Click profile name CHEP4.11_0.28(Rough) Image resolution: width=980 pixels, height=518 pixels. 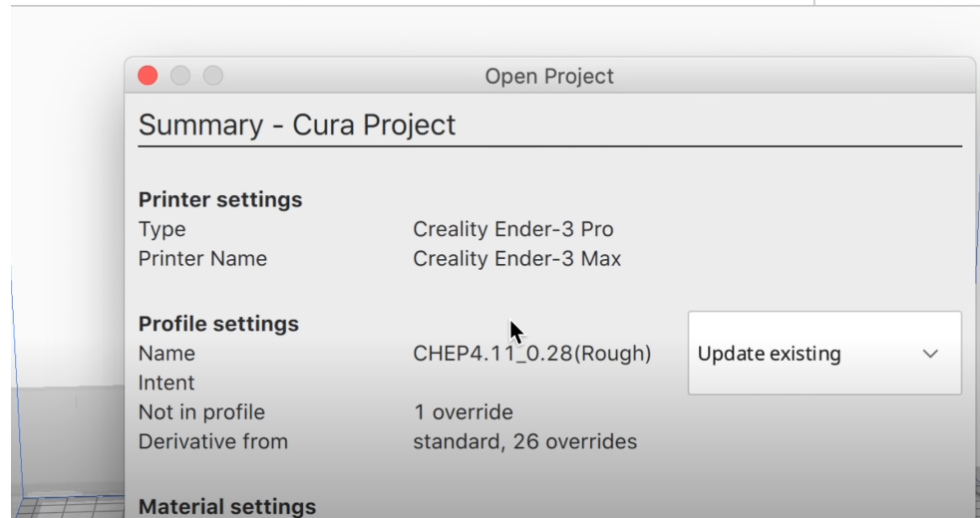coord(532,354)
